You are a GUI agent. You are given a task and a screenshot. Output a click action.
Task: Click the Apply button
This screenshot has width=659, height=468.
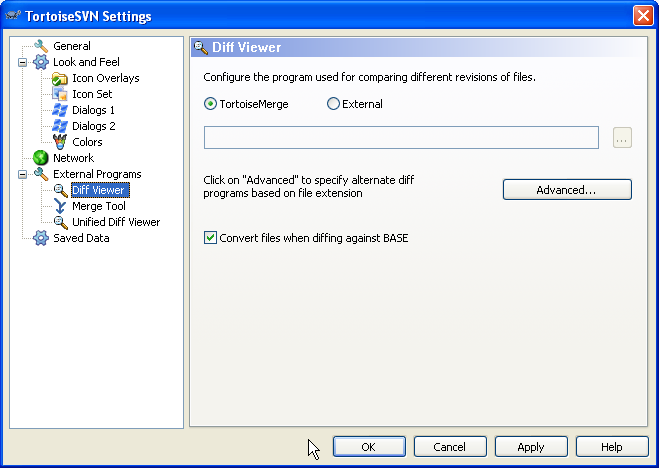click(x=531, y=447)
